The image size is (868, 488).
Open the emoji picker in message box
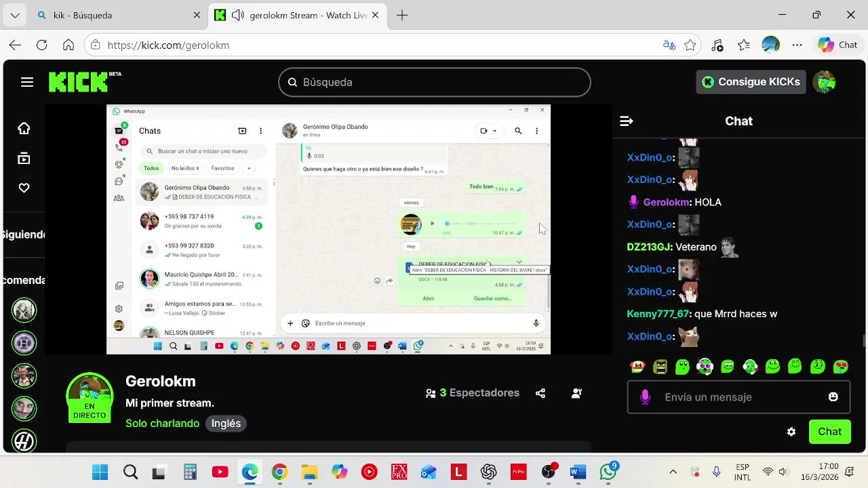(833, 397)
